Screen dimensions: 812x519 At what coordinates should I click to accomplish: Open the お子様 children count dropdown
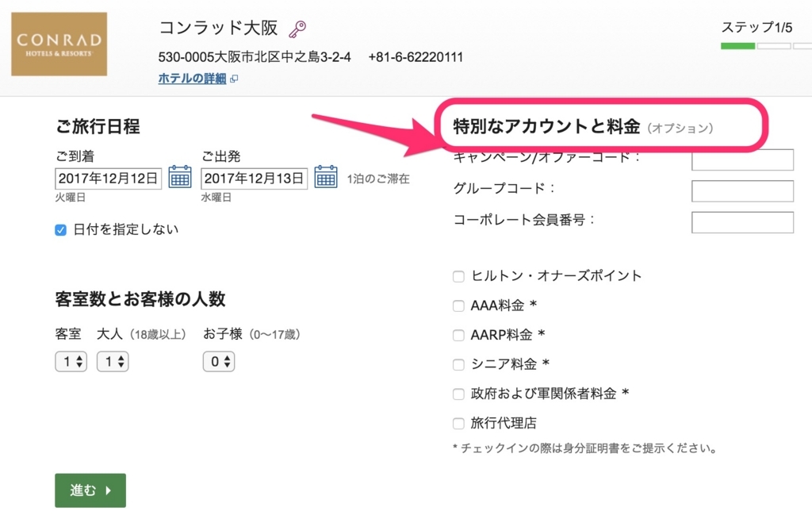(x=219, y=361)
